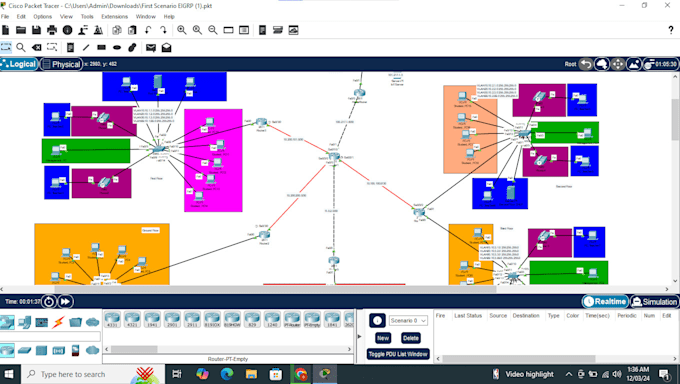
Task: Place a Note on the workspace
Action: tap(70, 47)
